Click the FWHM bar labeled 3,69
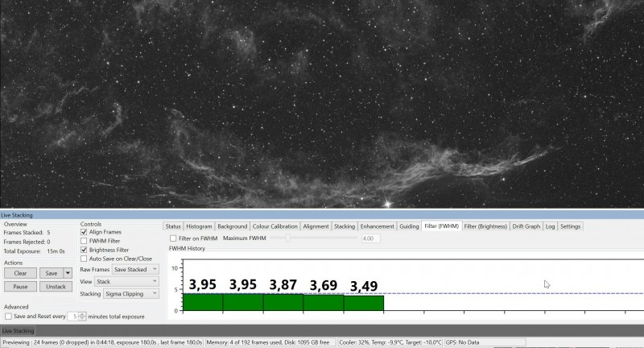The height and width of the screenshot is (348, 644). click(x=324, y=303)
